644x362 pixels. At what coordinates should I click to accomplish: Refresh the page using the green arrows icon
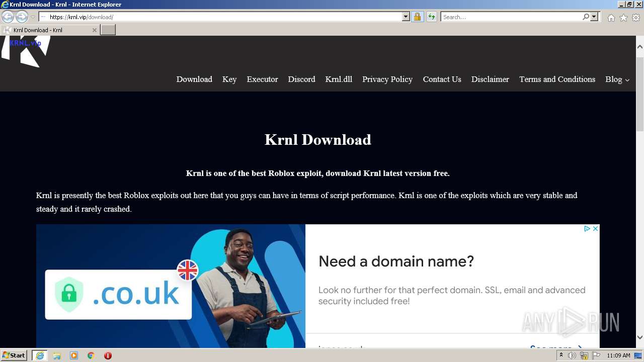[x=432, y=17]
